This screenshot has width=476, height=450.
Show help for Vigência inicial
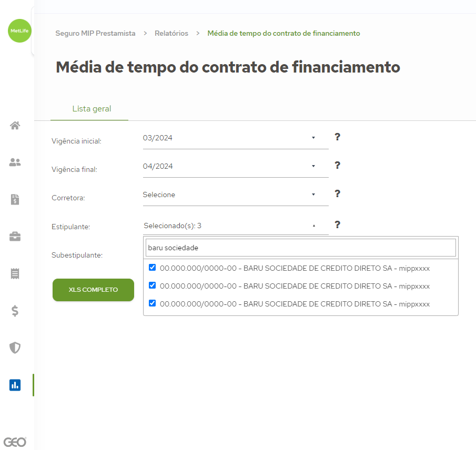[x=337, y=137]
